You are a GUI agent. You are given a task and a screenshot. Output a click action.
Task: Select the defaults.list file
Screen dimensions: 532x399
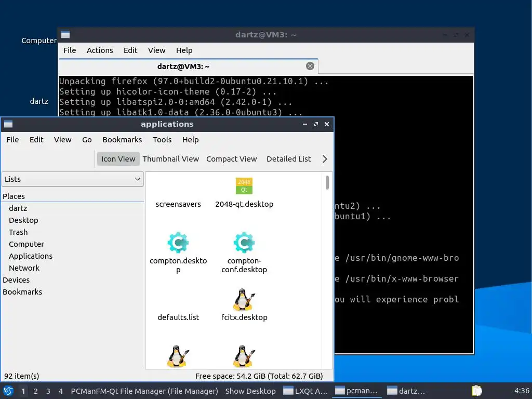tap(178, 317)
